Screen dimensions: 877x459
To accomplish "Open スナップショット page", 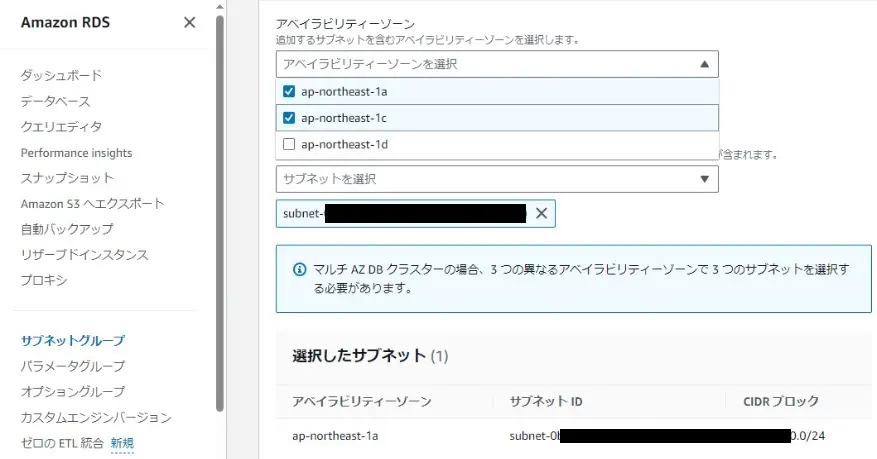I will tap(67, 178).
